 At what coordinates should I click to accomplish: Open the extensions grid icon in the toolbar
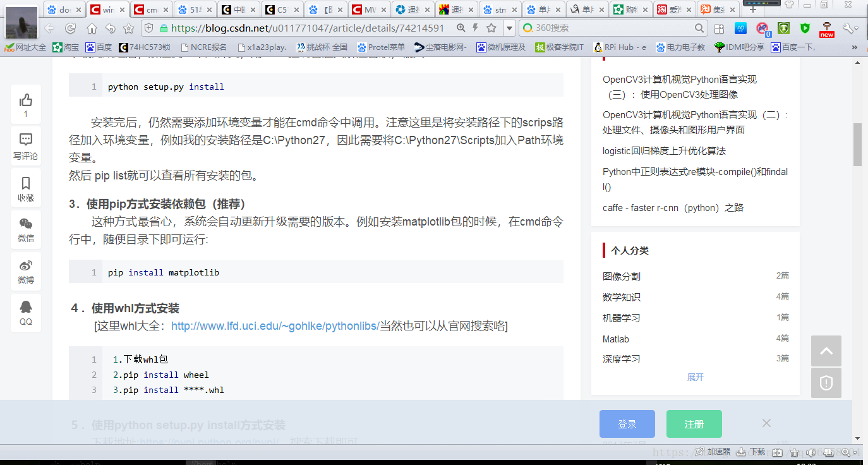(x=719, y=28)
